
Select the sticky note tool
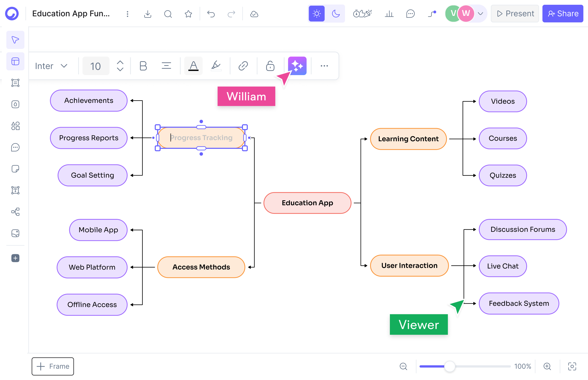click(15, 169)
